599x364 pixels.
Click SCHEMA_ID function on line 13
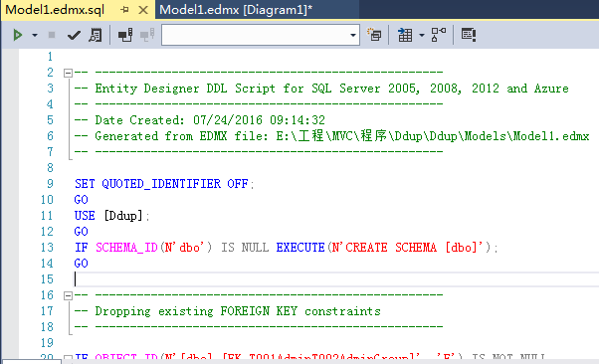pos(126,248)
